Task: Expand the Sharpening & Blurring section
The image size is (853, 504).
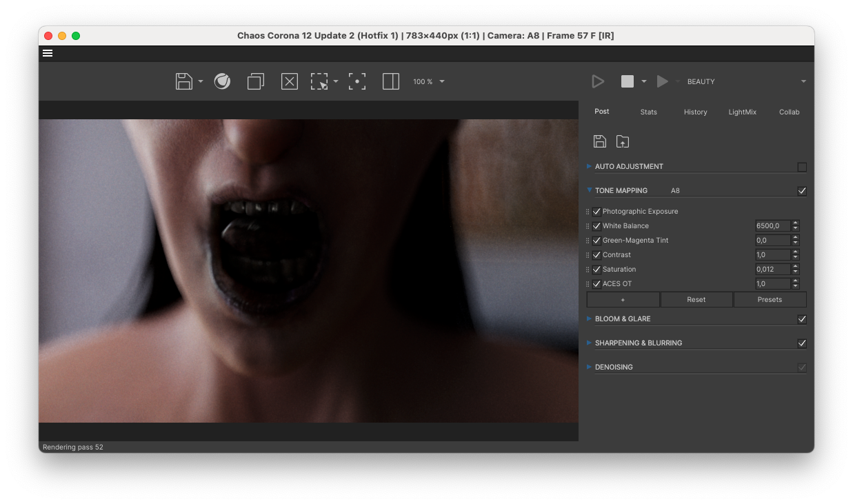Action: [639, 343]
